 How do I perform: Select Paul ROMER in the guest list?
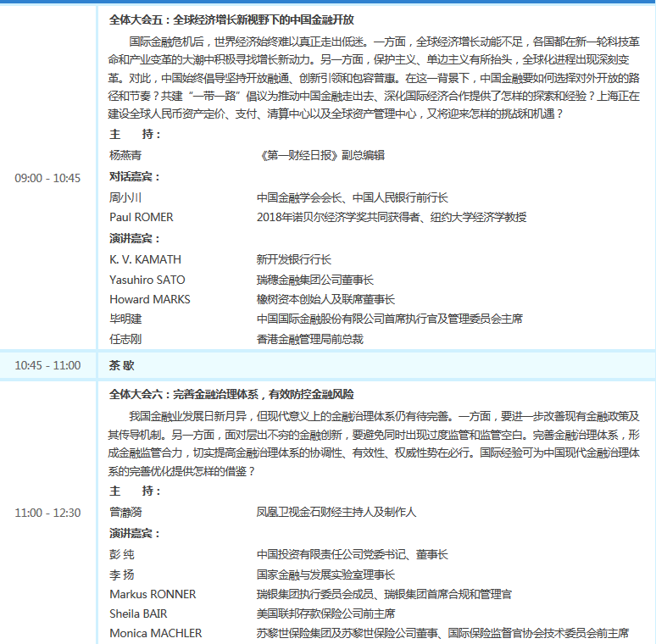[x=141, y=217]
